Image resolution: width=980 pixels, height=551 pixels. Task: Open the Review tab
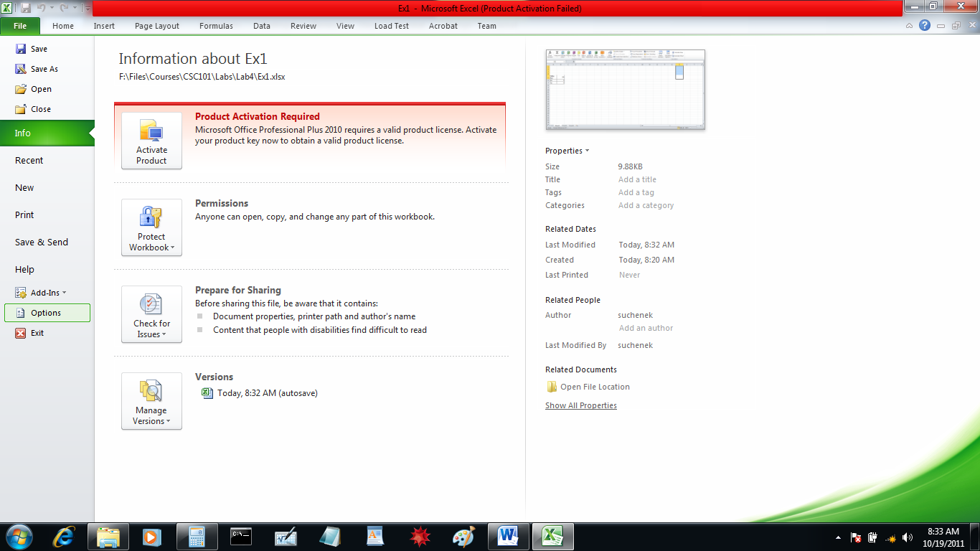(303, 26)
